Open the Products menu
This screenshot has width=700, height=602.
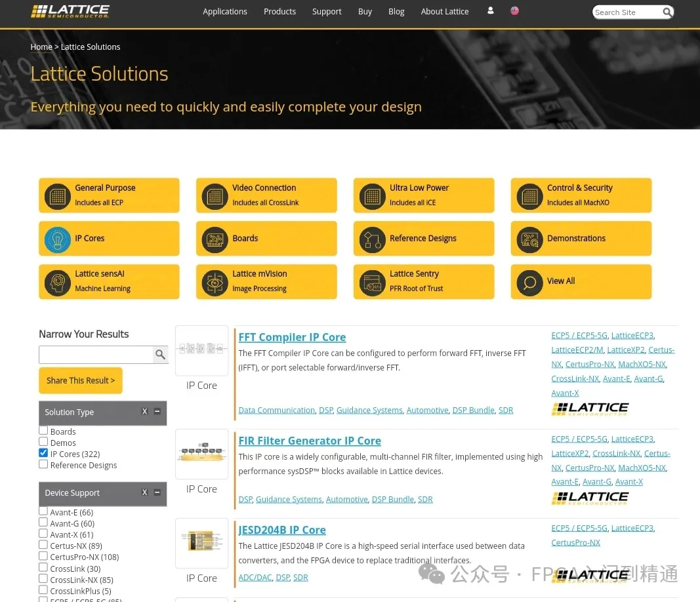pyautogui.click(x=279, y=12)
